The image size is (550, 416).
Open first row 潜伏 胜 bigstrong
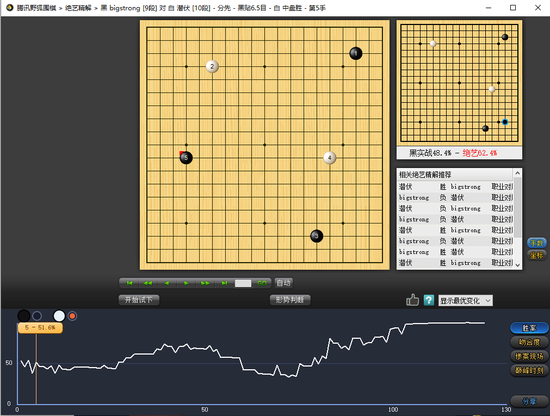[455, 187]
